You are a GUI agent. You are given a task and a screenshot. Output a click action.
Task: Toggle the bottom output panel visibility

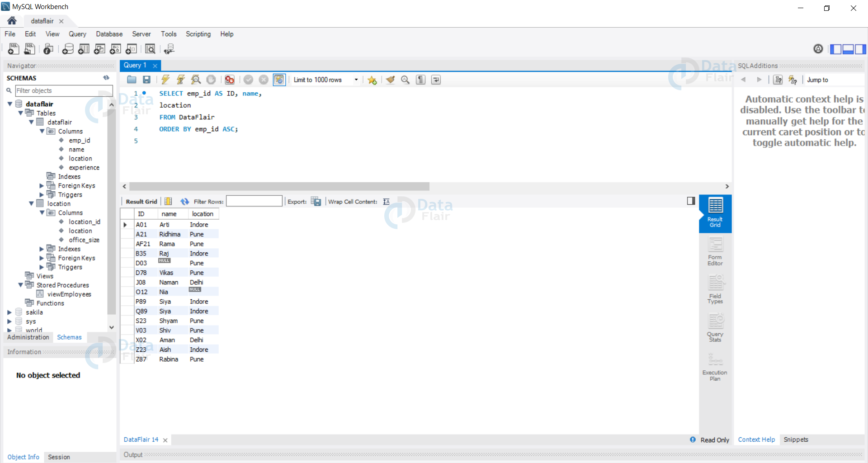[848, 49]
